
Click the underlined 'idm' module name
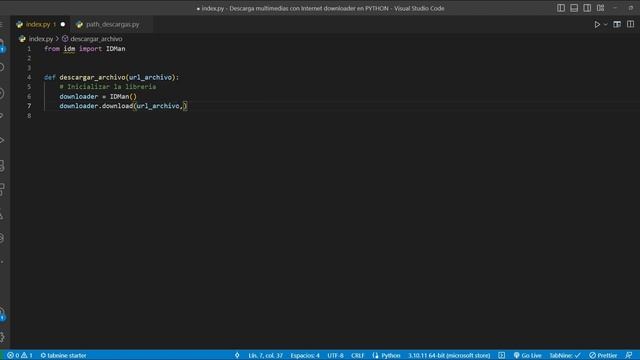69,49
